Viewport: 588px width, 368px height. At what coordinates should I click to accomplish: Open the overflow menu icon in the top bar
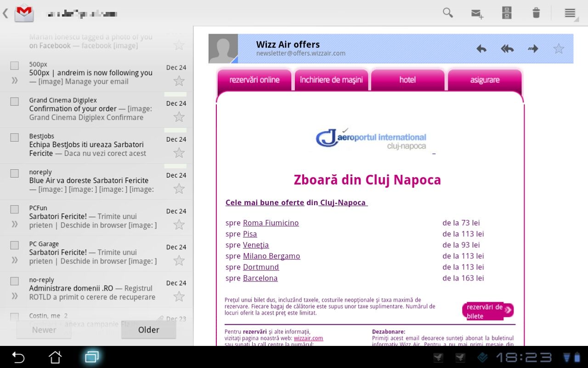[x=570, y=13]
